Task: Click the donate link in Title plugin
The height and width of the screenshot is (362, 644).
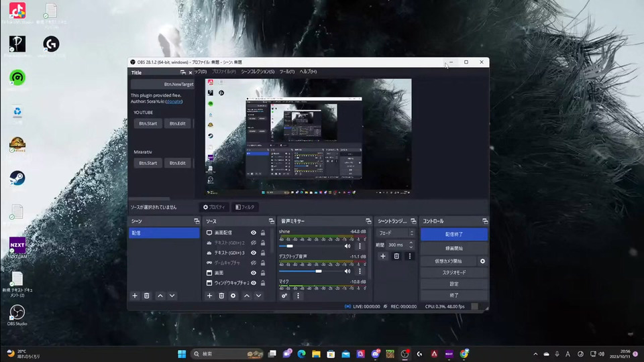Action: [x=174, y=101]
